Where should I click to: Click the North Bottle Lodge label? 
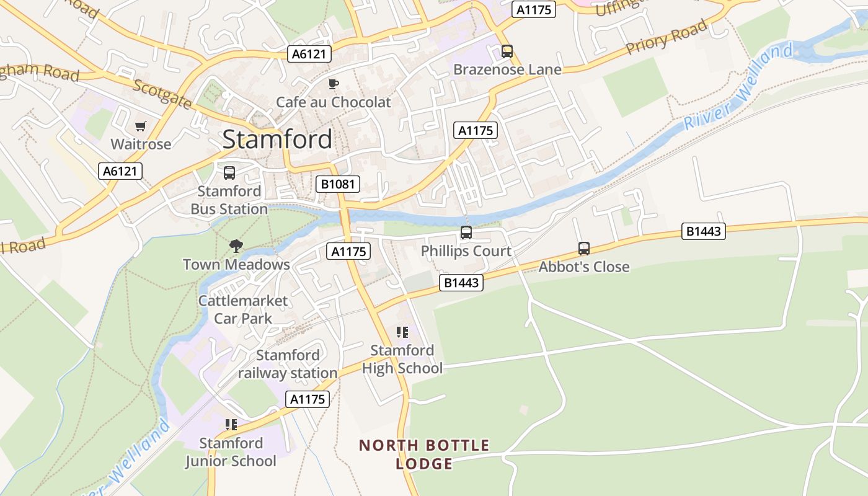425,454
